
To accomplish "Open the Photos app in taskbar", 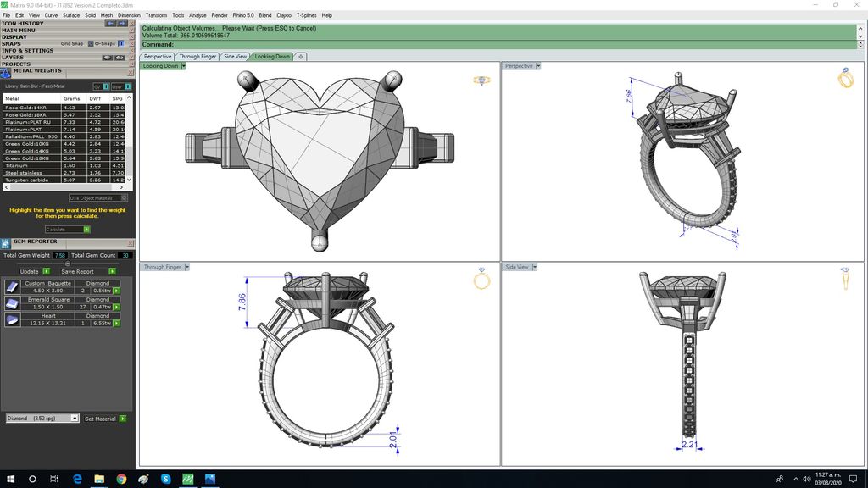I will click(210, 480).
